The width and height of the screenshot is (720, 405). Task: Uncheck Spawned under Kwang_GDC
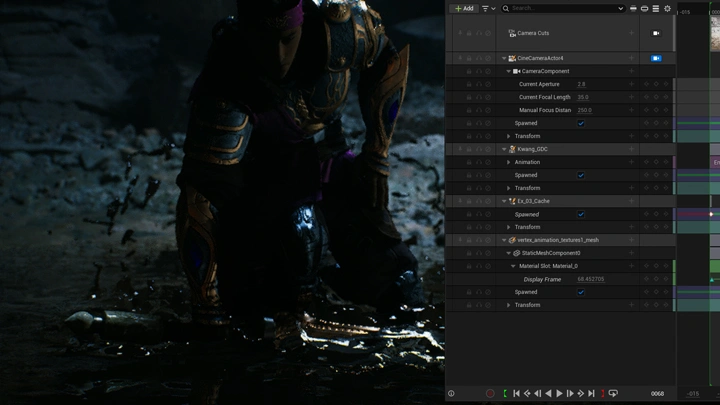point(581,175)
